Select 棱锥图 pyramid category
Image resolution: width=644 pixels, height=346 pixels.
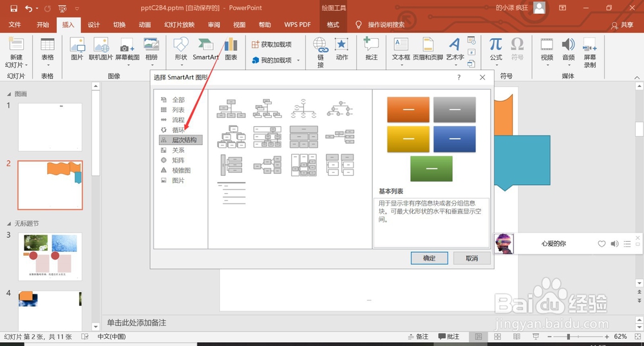(x=181, y=170)
